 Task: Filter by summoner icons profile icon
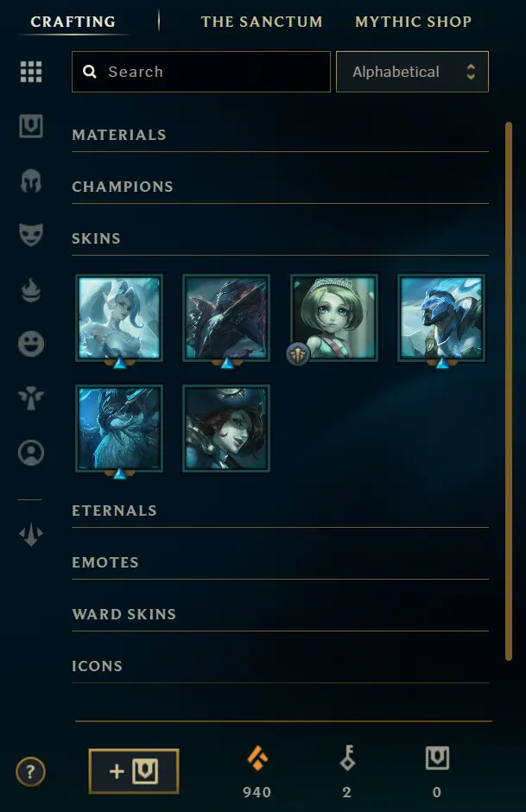(31, 453)
